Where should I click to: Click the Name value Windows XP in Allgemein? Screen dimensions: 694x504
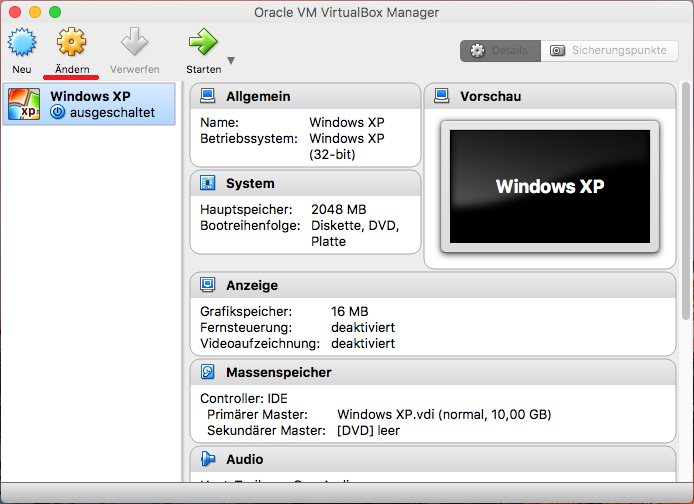pyautogui.click(x=347, y=122)
